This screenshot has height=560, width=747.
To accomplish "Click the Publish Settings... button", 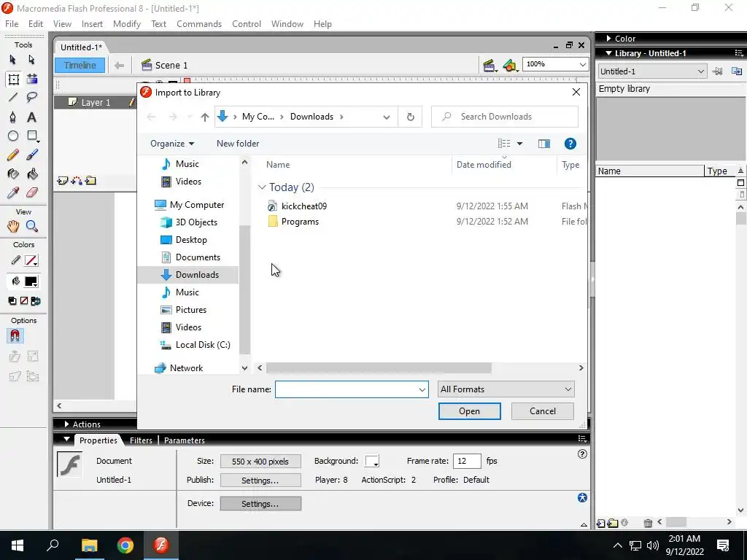I will coord(260,480).
